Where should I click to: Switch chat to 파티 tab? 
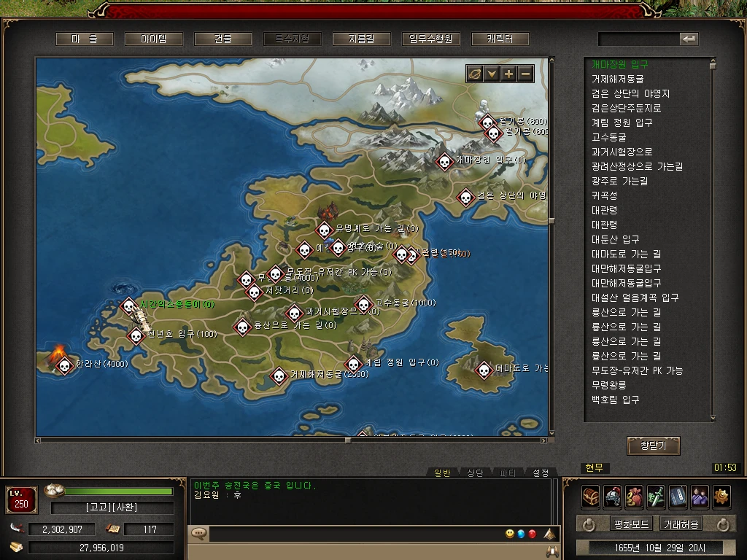(508, 472)
